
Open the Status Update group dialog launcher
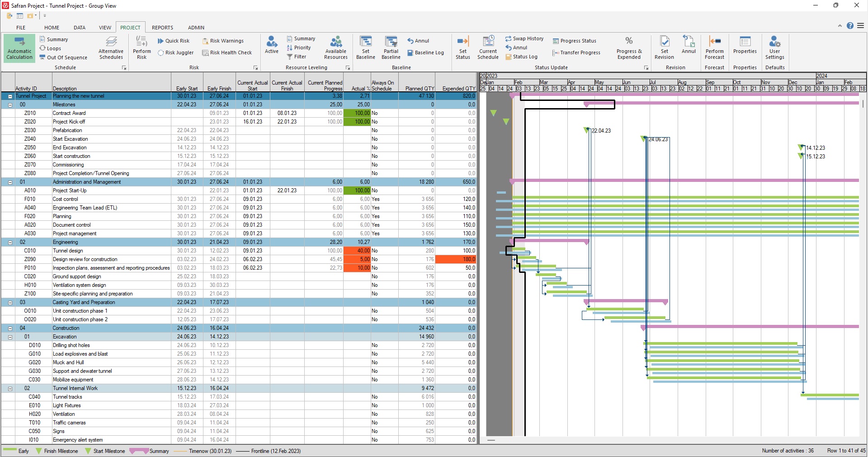pyautogui.click(x=646, y=68)
